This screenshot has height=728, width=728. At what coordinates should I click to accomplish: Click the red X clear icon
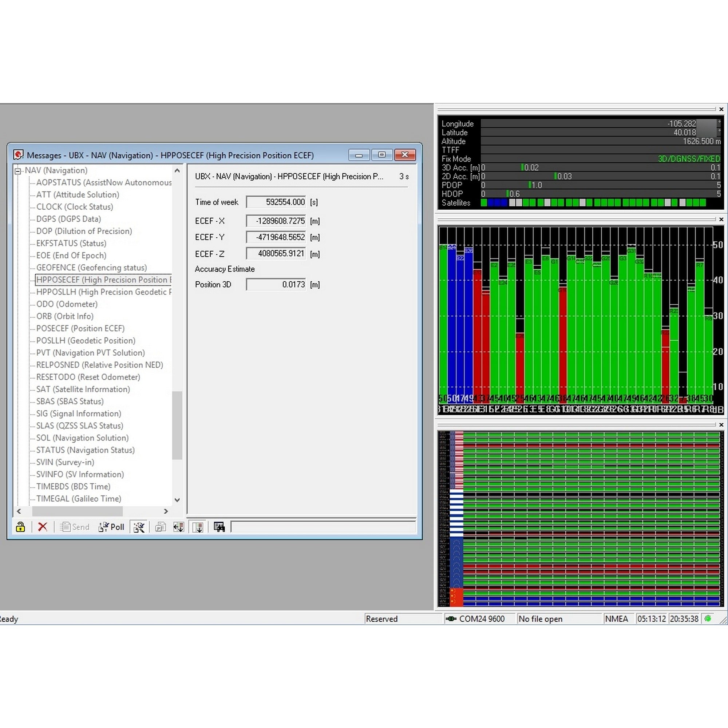pos(43,527)
